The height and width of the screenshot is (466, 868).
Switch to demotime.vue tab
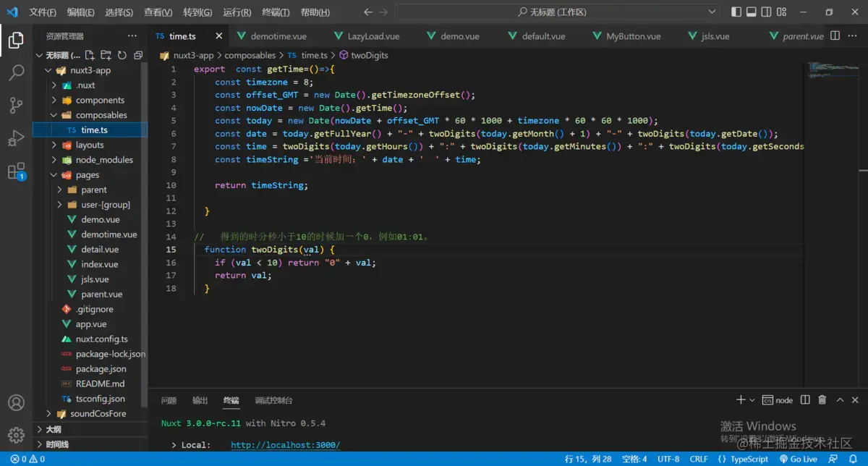(x=278, y=36)
